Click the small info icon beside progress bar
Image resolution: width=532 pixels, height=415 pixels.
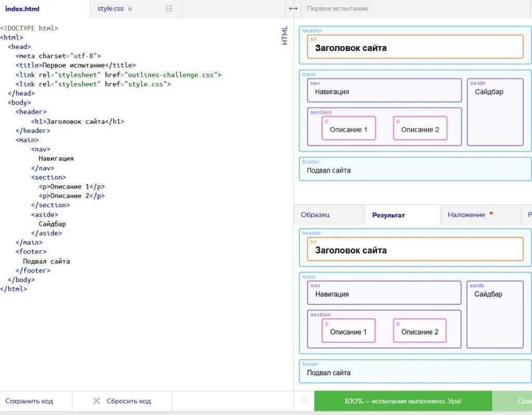(304, 401)
